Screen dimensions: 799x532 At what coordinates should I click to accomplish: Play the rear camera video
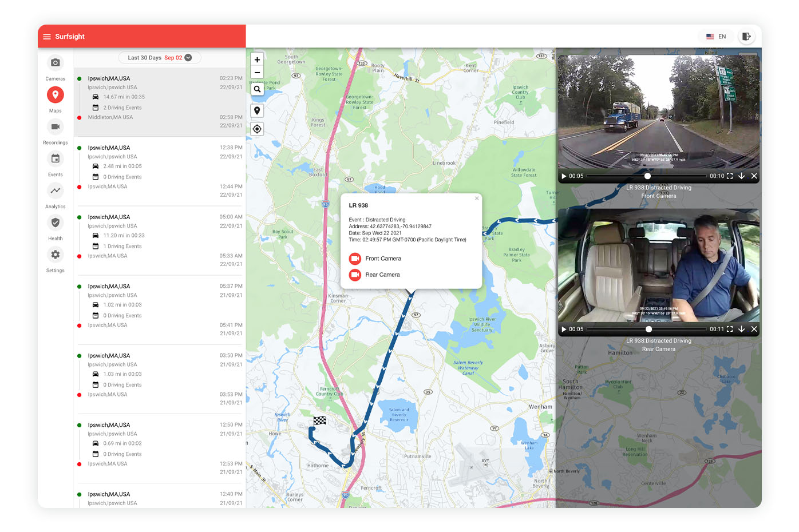pos(564,329)
